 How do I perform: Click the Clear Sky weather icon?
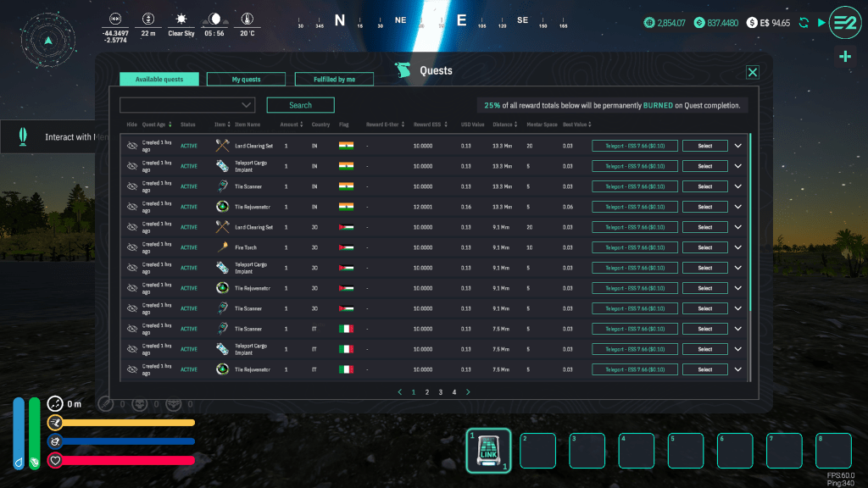(181, 19)
